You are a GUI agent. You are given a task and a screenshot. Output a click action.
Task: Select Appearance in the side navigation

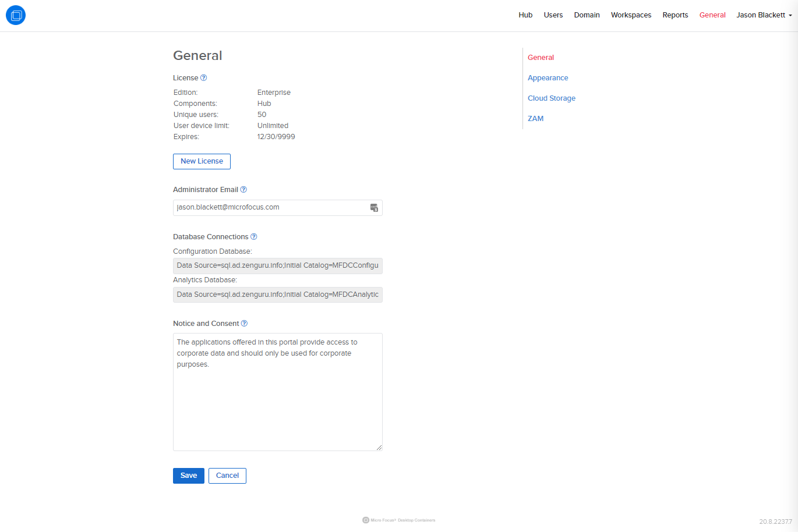(x=548, y=78)
